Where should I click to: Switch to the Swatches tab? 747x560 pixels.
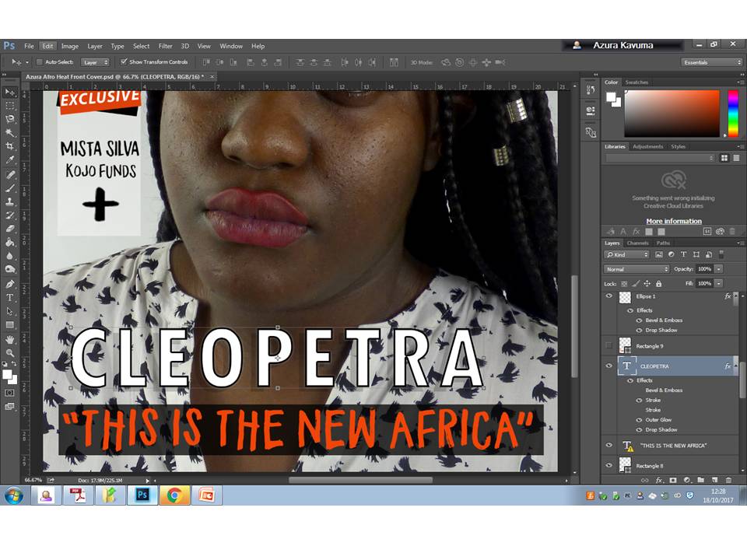[x=637, y=82]
